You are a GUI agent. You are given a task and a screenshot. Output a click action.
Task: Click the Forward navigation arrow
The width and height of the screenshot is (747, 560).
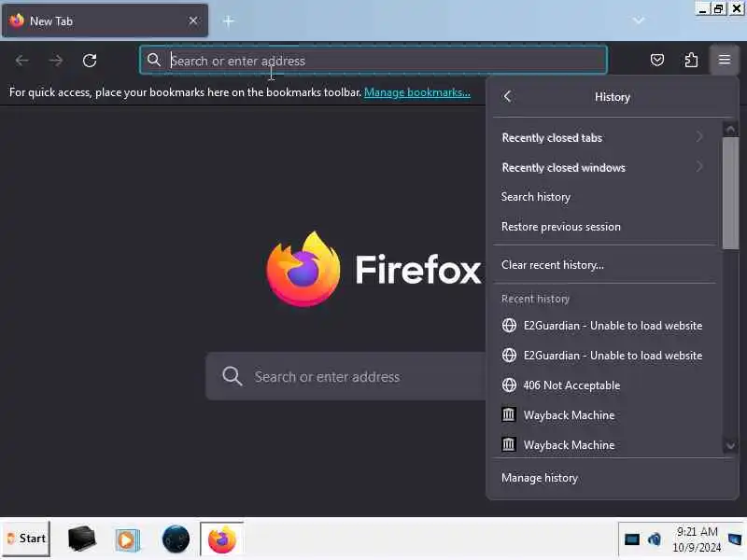pyautogui.click(x=56, y=61)
